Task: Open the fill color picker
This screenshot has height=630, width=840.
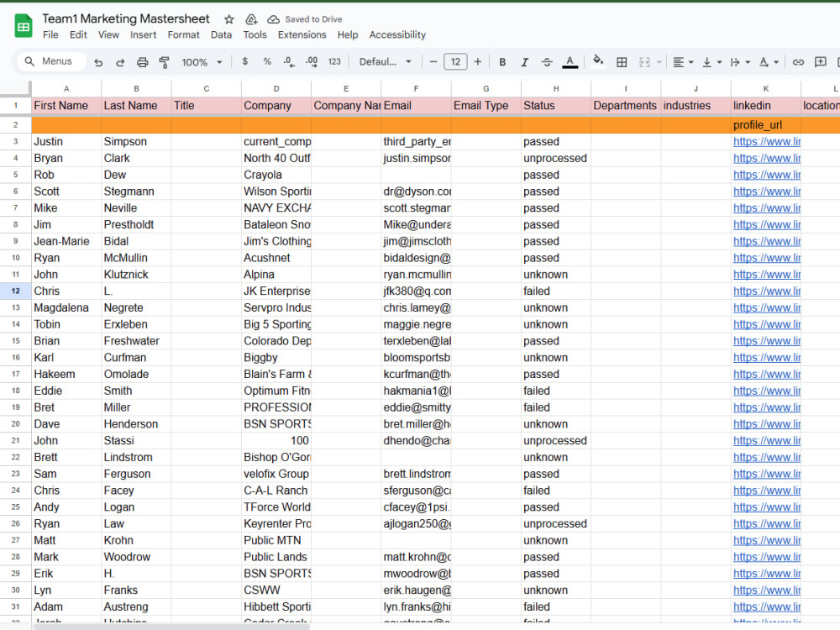Action: (x=598, y=61)
